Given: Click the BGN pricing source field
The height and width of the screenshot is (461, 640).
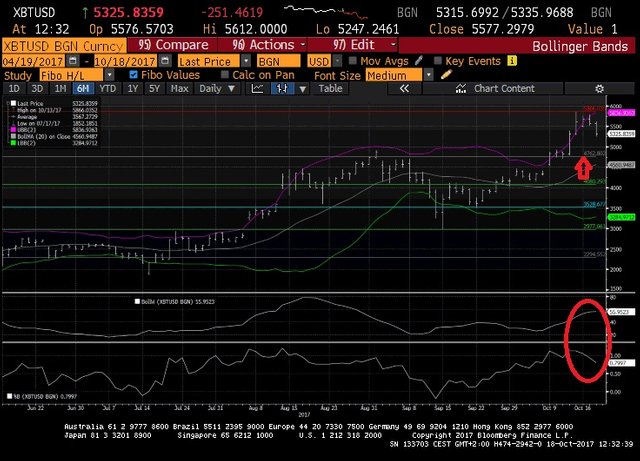Looking at the screenshot, I should point(278,61).
